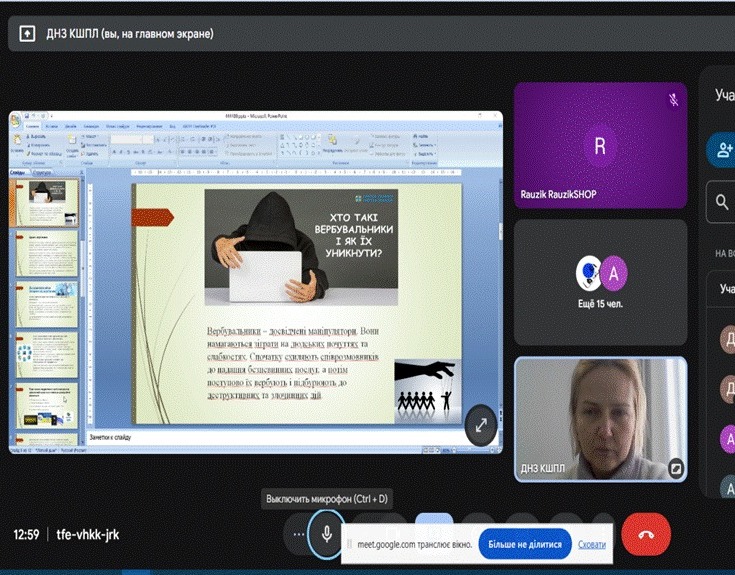This screenshot has width=735, height=575.
Task: Click the add people icon
Action: coord(722,150)
